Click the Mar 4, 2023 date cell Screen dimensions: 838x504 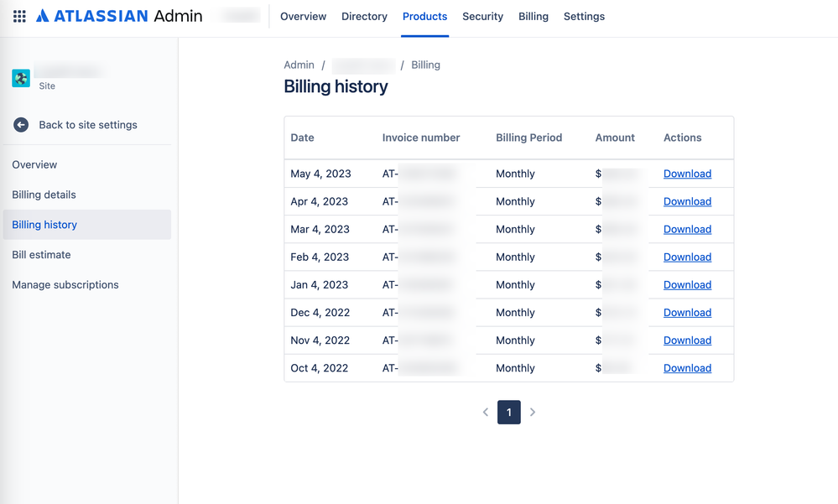[320, 229]
